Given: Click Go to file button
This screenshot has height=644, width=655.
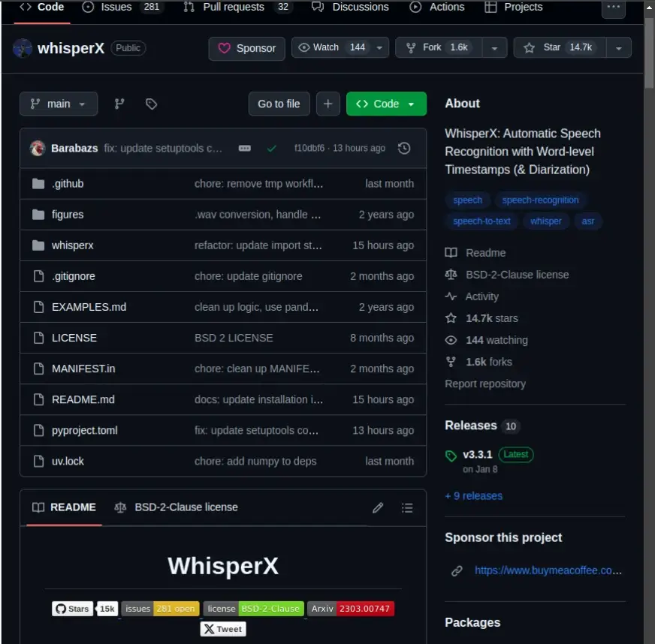Looking at the screenshot, I should (279, 104).
